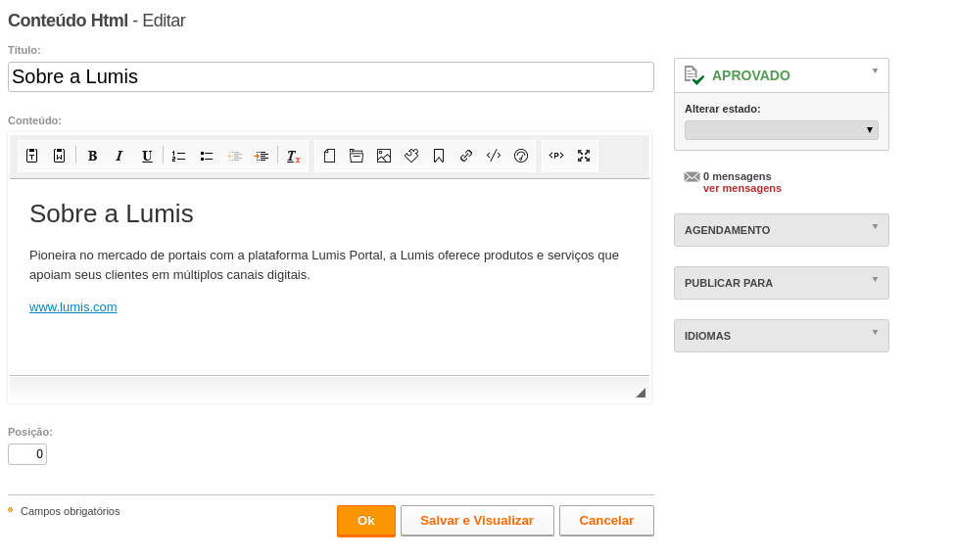Screen dimensions: 955x560
Task: Insert a bulleted list
Action: pyautogui.click(x=207, y=156)
